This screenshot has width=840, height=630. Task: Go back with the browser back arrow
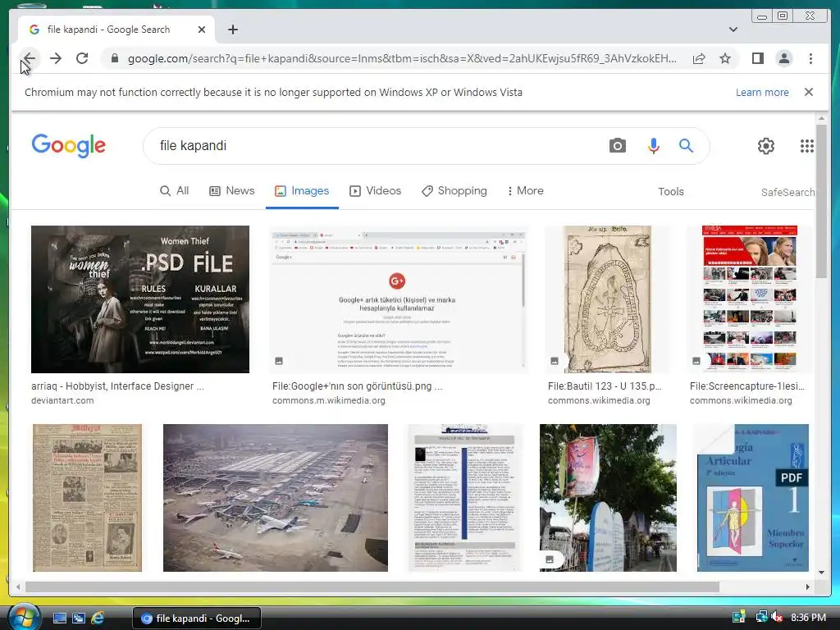30,58
